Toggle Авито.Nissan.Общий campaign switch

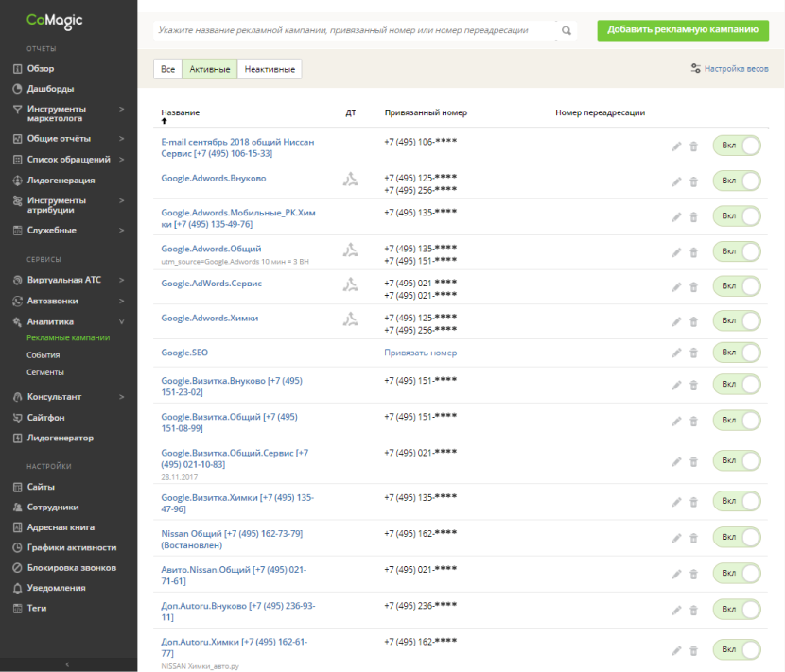pyautogui.click(x=737, y=573)
